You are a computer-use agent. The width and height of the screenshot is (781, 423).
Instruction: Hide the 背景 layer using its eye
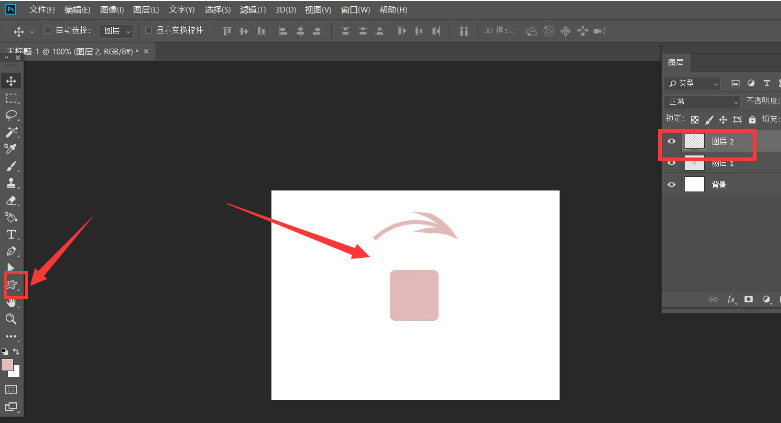click(x=671, y=184)
